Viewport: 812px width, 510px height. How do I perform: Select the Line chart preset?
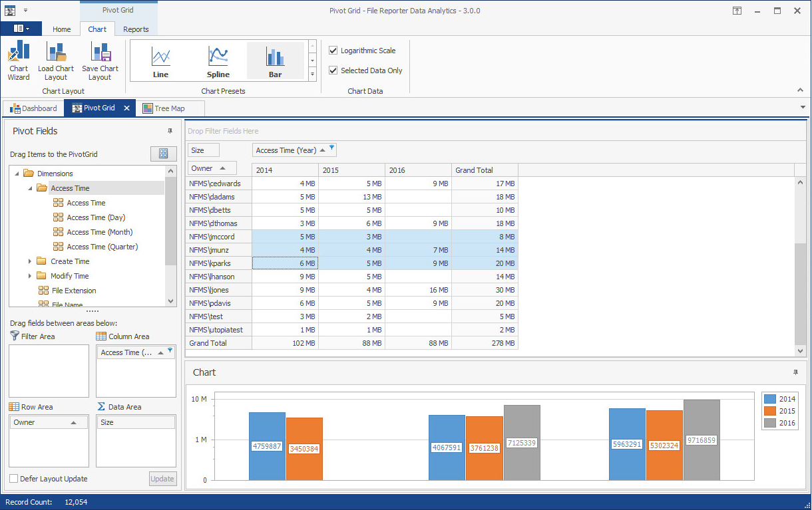click(x=160, y=61)
